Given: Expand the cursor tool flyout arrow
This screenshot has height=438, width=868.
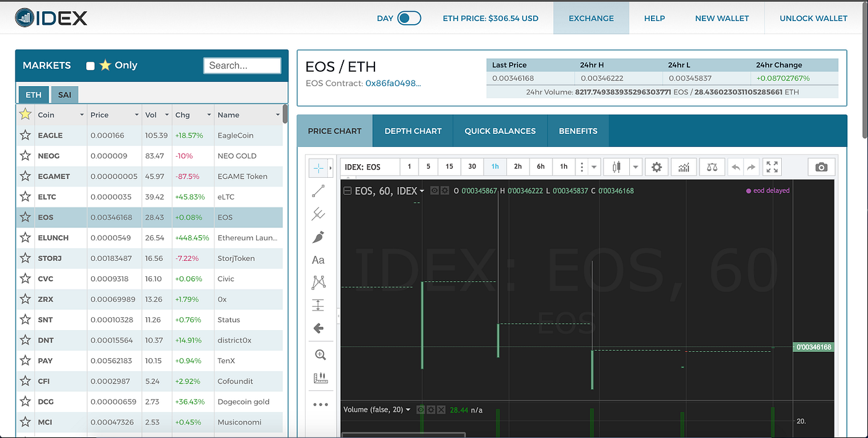Looking at the screenshot, I should 331,168.
